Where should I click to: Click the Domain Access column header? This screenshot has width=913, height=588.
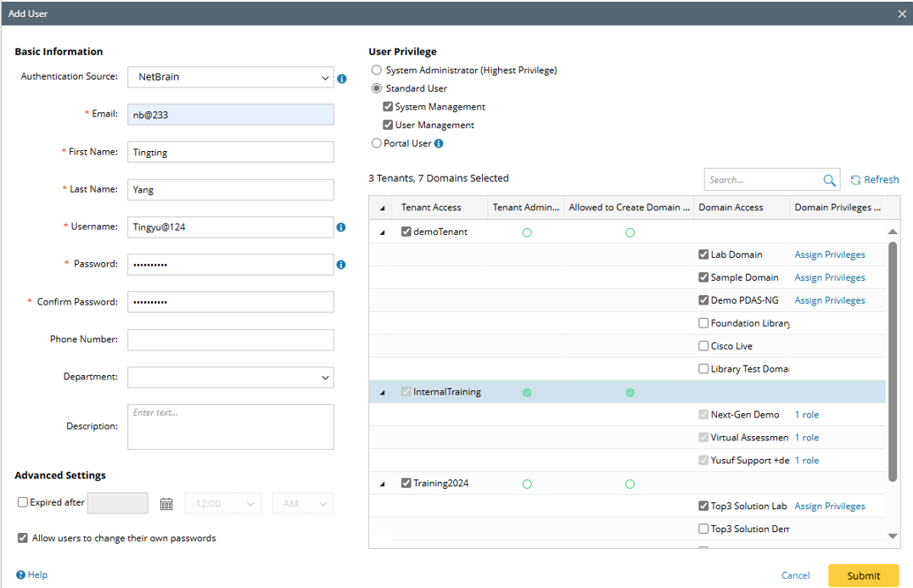point(731,208)
